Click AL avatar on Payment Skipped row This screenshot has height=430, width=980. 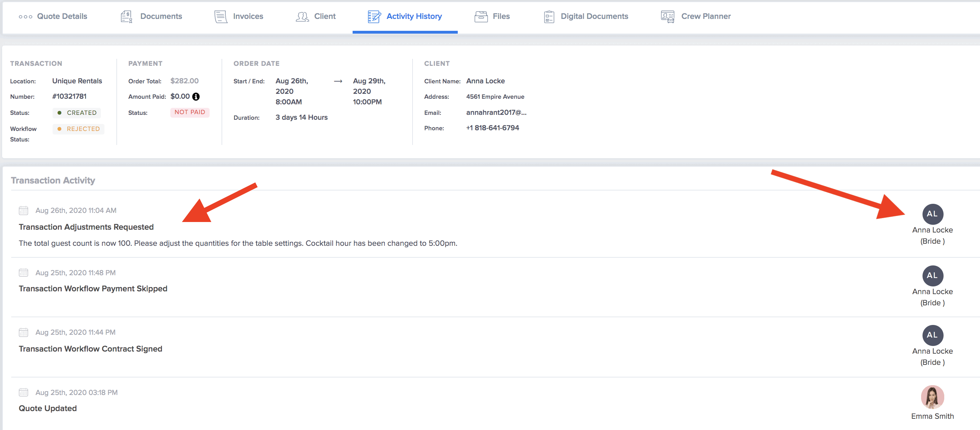[x=932, y=276]
